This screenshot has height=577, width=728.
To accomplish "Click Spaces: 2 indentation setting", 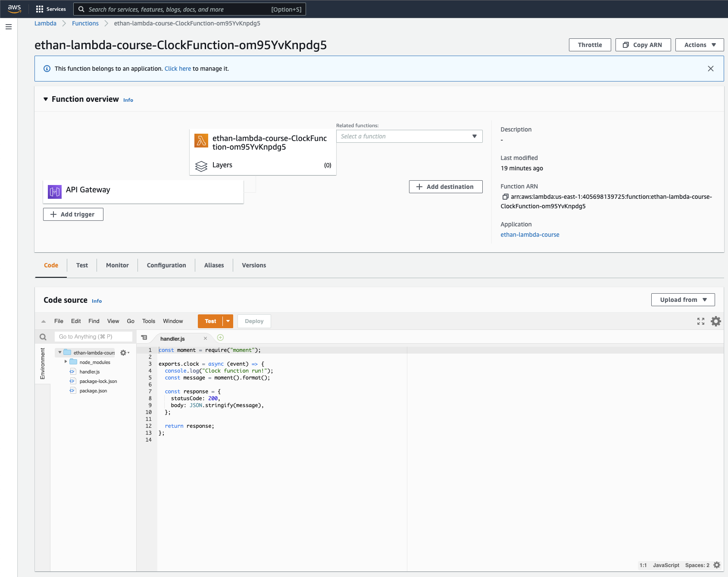I will point(697,565).
